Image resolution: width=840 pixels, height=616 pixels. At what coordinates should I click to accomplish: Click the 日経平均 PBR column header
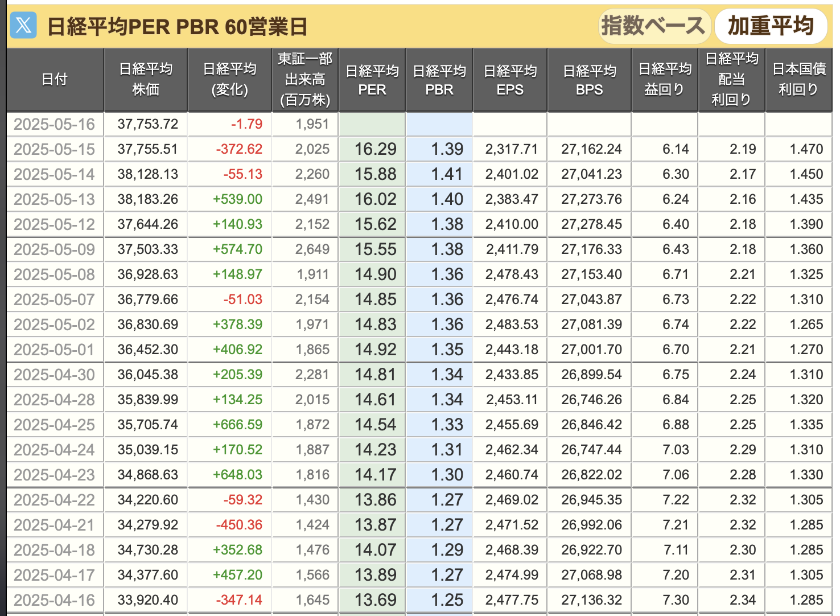point(439,80)
